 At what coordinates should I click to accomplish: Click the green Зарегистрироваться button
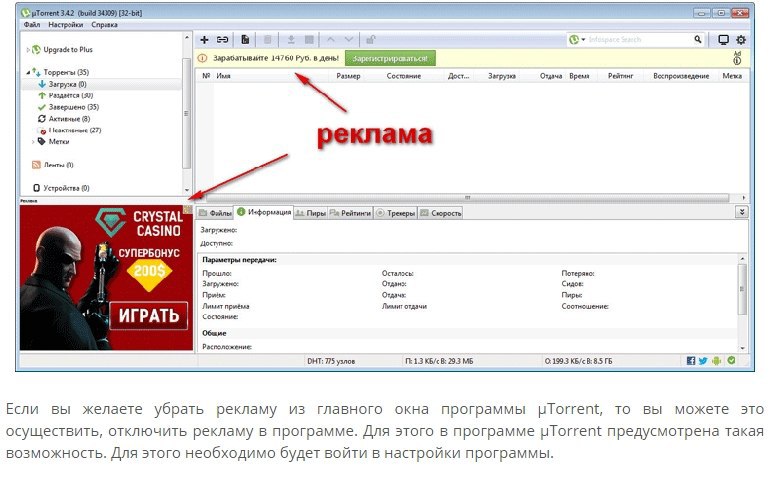tap(390, 59)
